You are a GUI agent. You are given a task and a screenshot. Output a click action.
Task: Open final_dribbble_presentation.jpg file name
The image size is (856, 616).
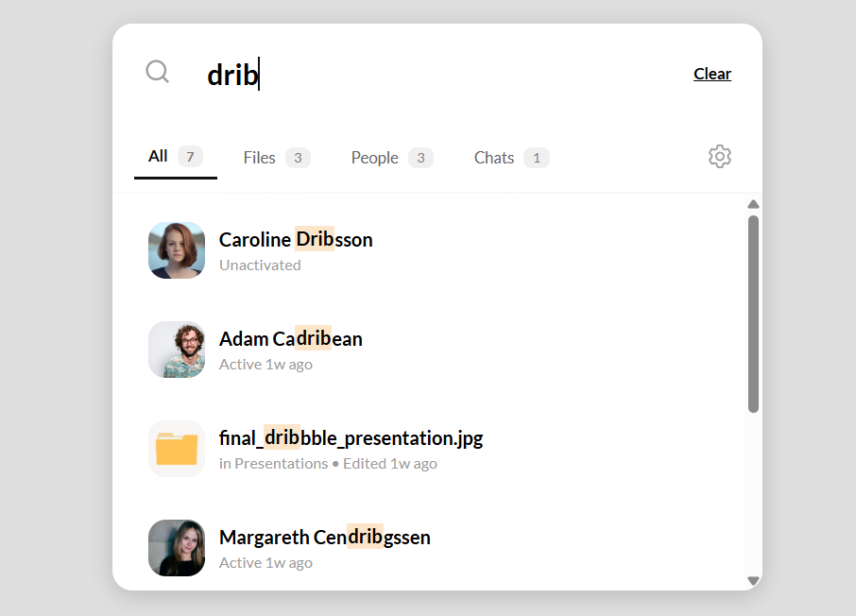pyautogui.click(x=351, y=438)
